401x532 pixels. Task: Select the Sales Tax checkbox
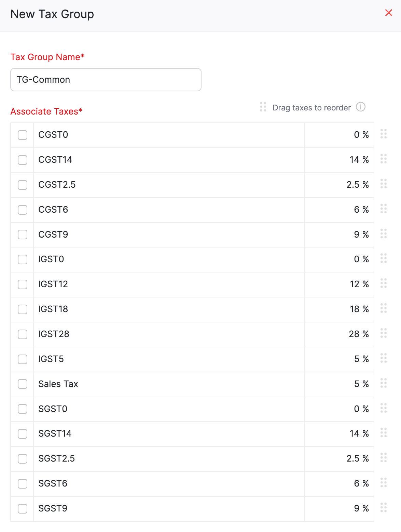click(x=23, y=384)
